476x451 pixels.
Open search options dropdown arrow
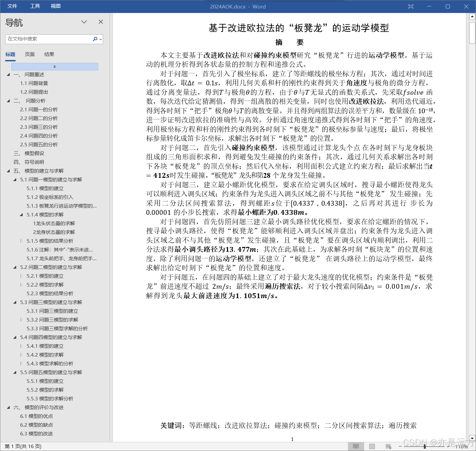click(101, 39)
